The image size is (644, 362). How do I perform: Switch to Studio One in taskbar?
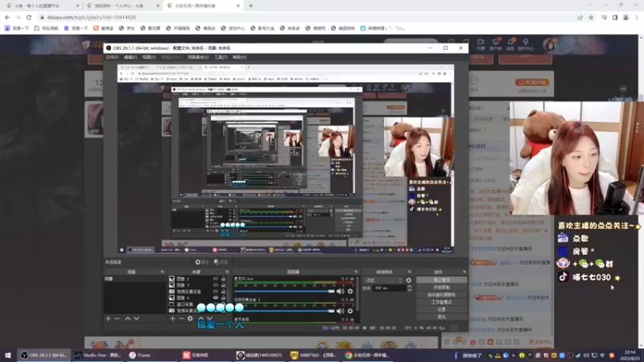coord(98,355)
